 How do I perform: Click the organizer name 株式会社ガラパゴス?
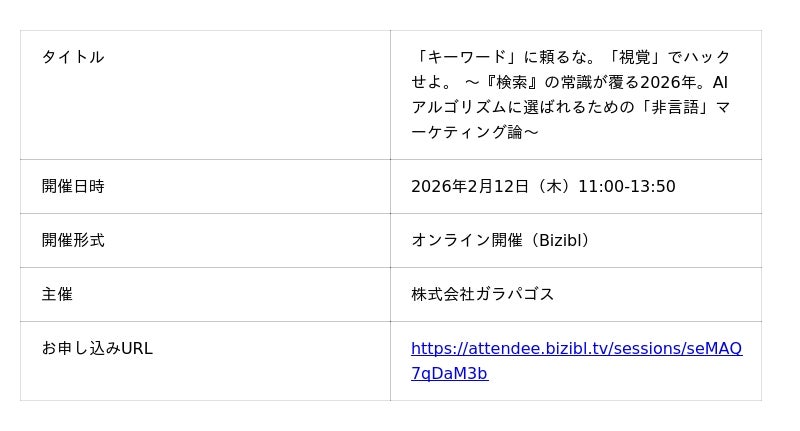[482, 295]
